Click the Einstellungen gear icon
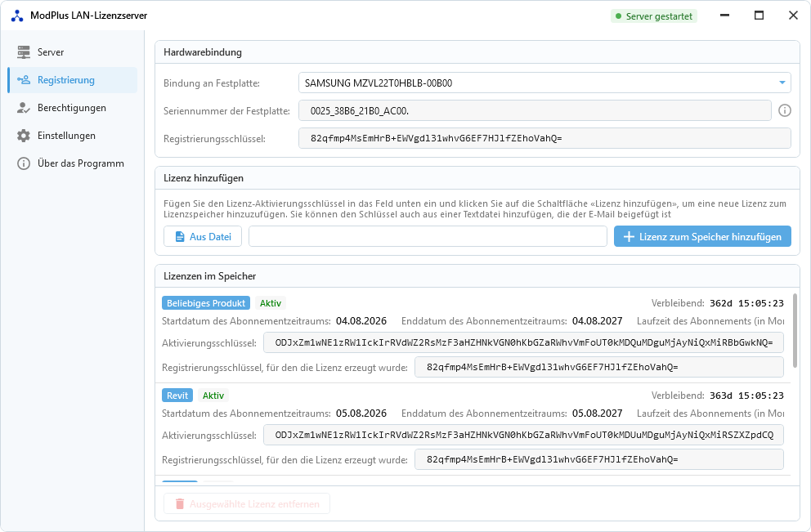This screenshot has width=811, height=532. tap(23, 136)
